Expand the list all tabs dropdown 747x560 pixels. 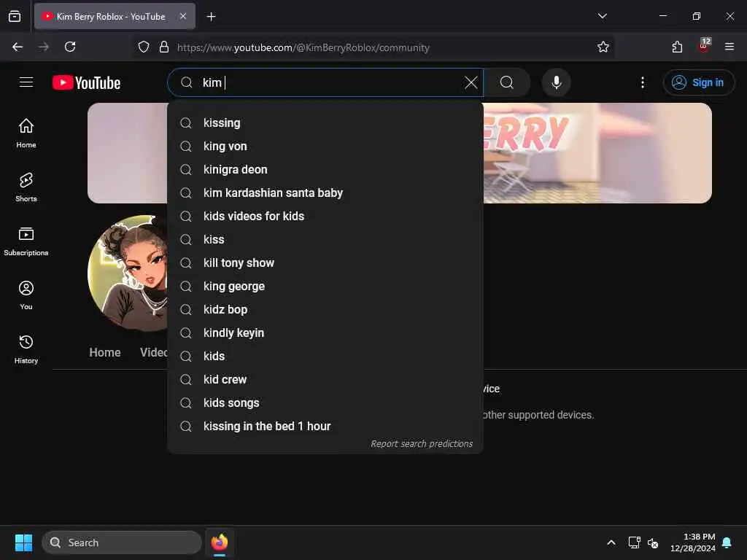tap(602, 16)
